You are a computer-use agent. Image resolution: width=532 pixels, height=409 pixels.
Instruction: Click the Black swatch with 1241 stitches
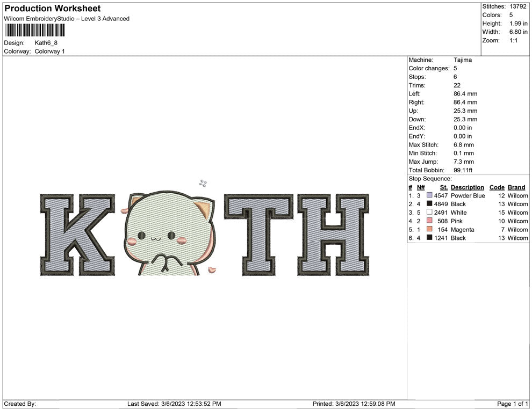(x=429, y=238)
